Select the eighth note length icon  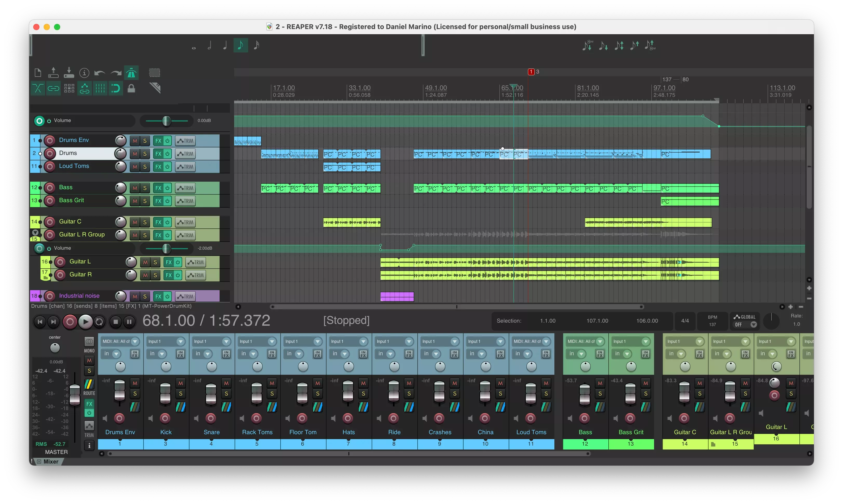(241, 45)
